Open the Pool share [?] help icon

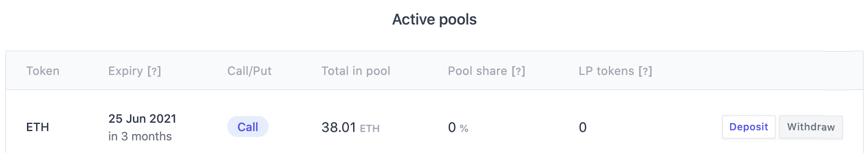point(518,71)
